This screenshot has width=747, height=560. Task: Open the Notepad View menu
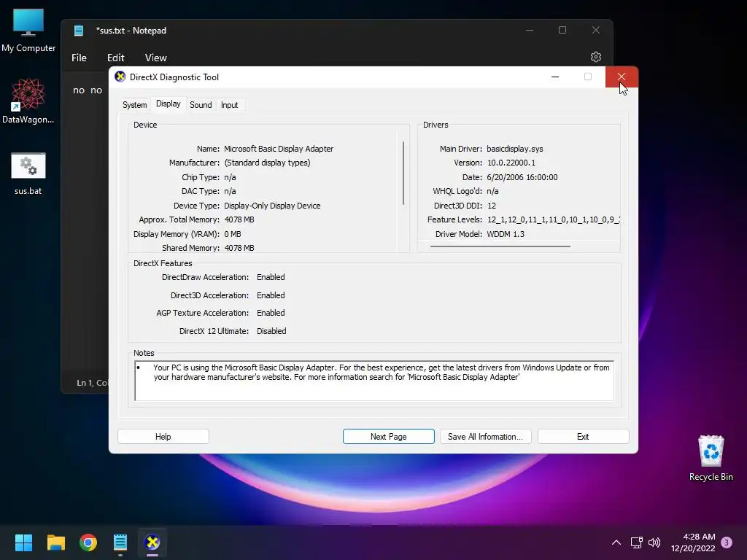click(x=156, y=58)
